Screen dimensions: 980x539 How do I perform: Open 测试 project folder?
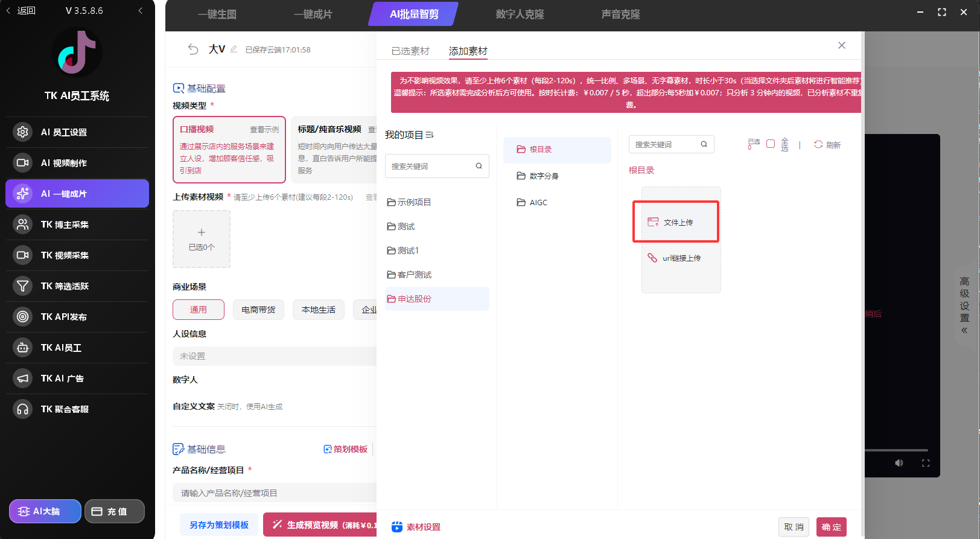(x=437, y=226)
